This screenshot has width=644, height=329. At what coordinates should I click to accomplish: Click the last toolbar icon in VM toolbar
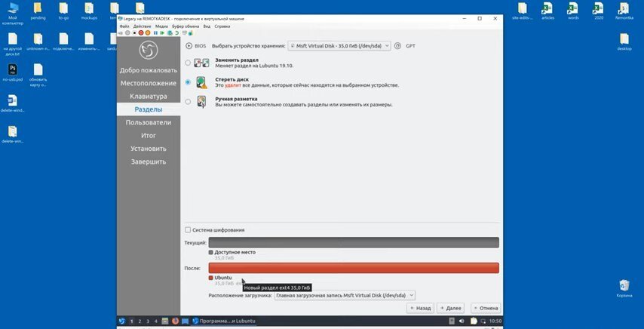click(191, 33)
